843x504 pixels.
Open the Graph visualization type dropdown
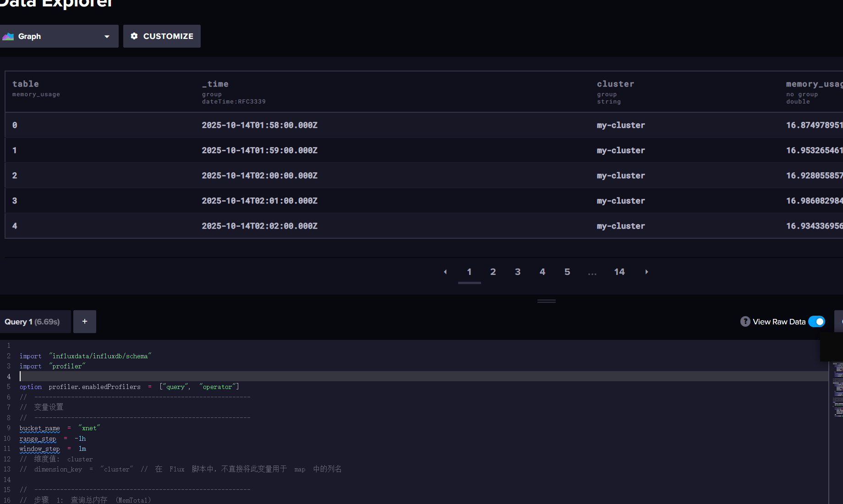59,36
